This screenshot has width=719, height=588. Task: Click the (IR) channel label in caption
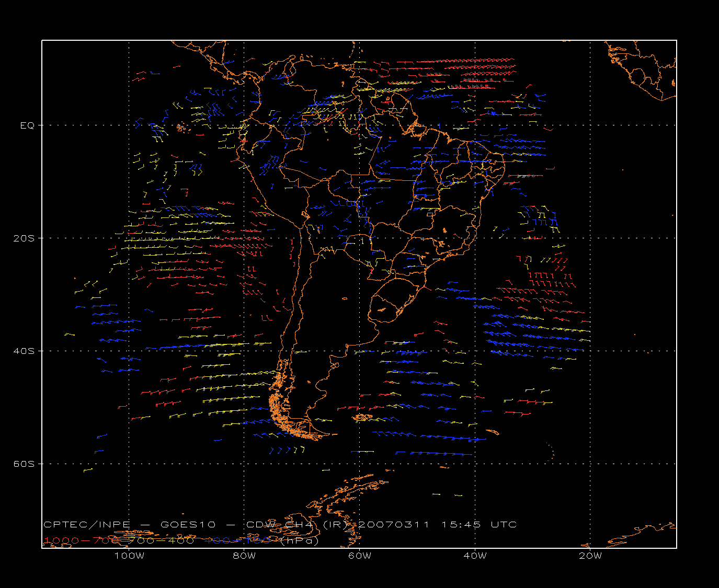click(335, 524)
